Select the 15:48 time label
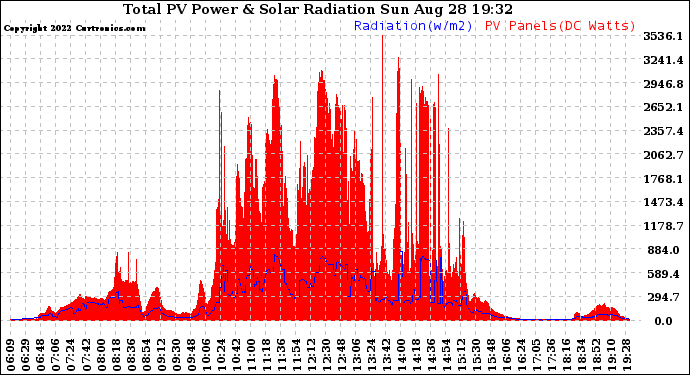Image resolution: width=690 pixels, height=375 pixels. [x=492, y=355]
